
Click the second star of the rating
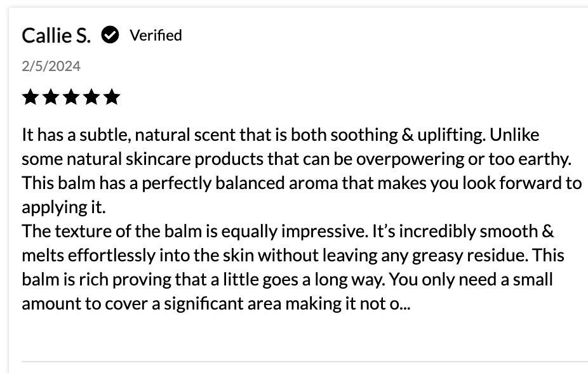point(50,97)
